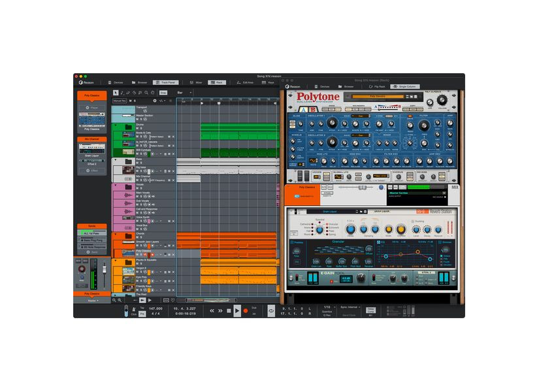
Task: Click the rewind button in transport
Action: coord(212,311)
